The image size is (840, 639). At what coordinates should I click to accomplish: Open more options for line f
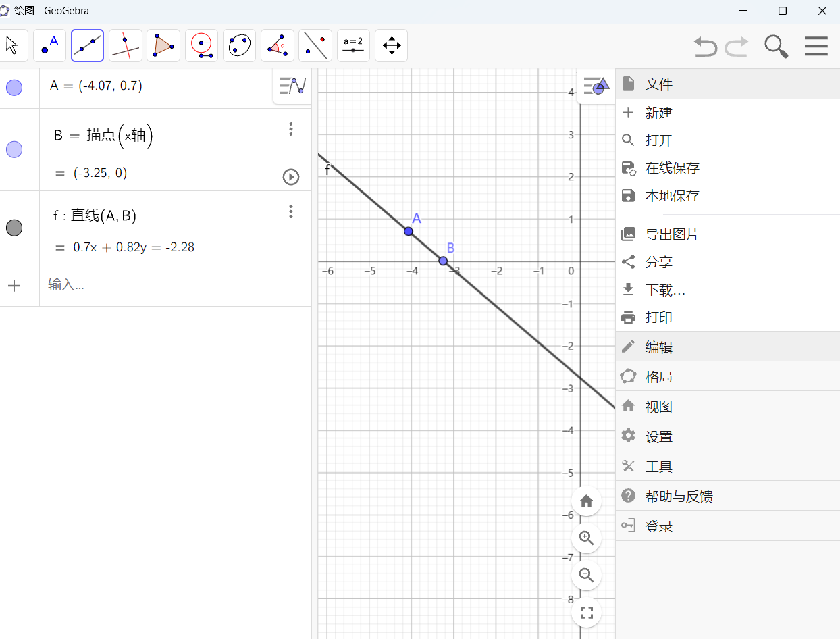(x=291, y=211)
